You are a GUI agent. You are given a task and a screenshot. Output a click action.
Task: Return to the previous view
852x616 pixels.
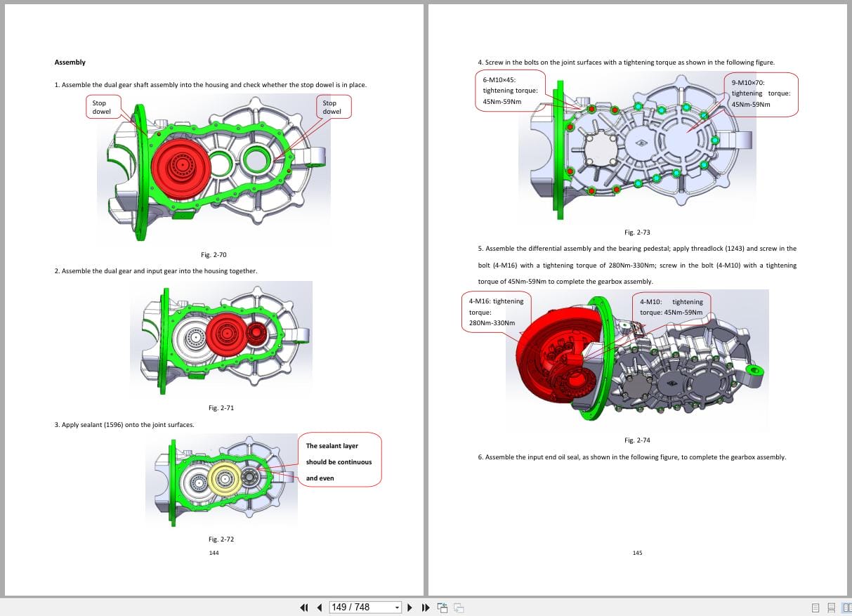tap(443, 608)
